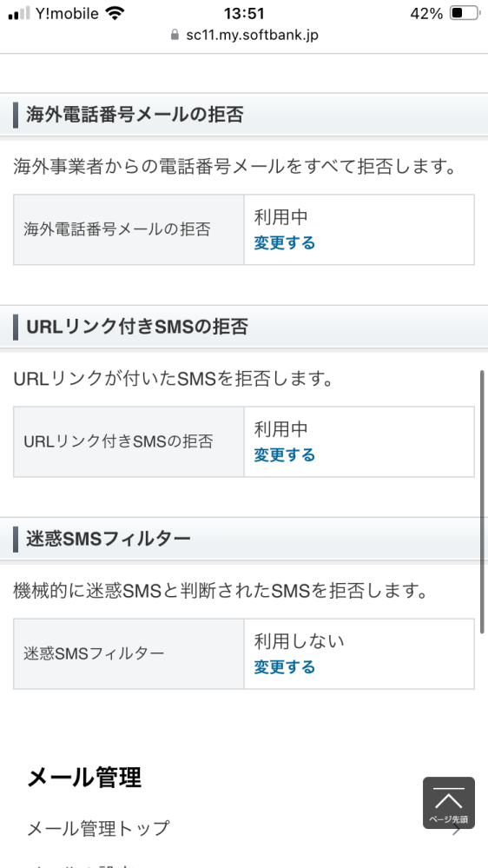
Task: Tap the battery icon in status bar
Action: (464, 13)
